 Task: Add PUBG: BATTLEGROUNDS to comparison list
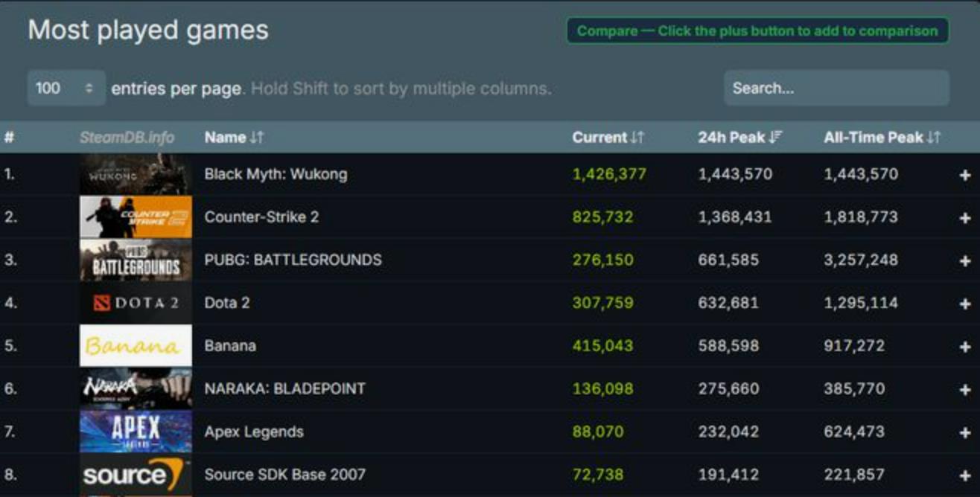coord(965,260)
